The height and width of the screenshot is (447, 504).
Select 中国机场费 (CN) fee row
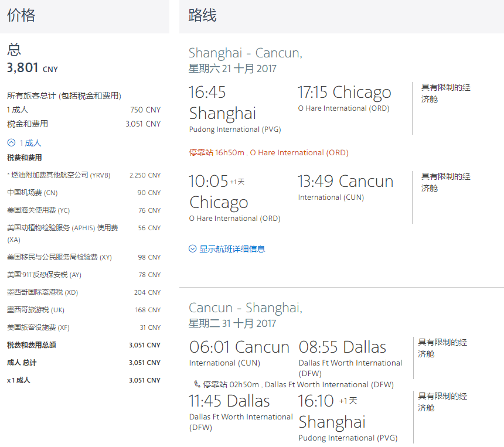pos(84,193)
